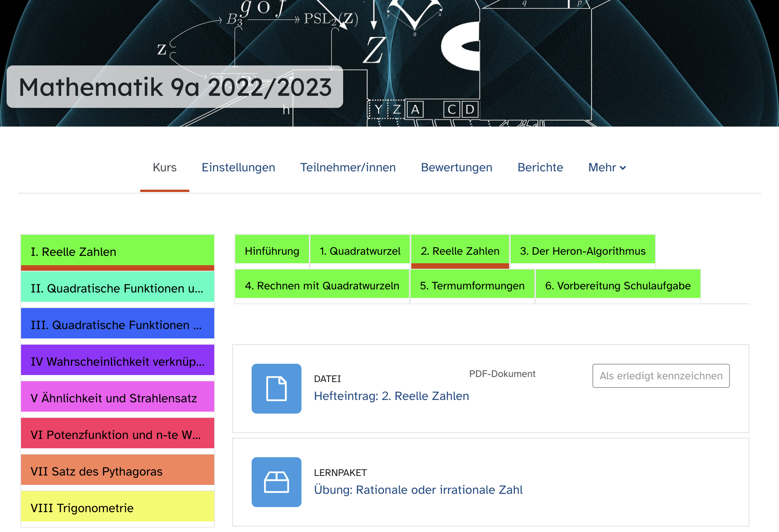Open 4. Rechnen mit Quadratwurzeln tab
This screenshot has width=779, height=532.
322,286
